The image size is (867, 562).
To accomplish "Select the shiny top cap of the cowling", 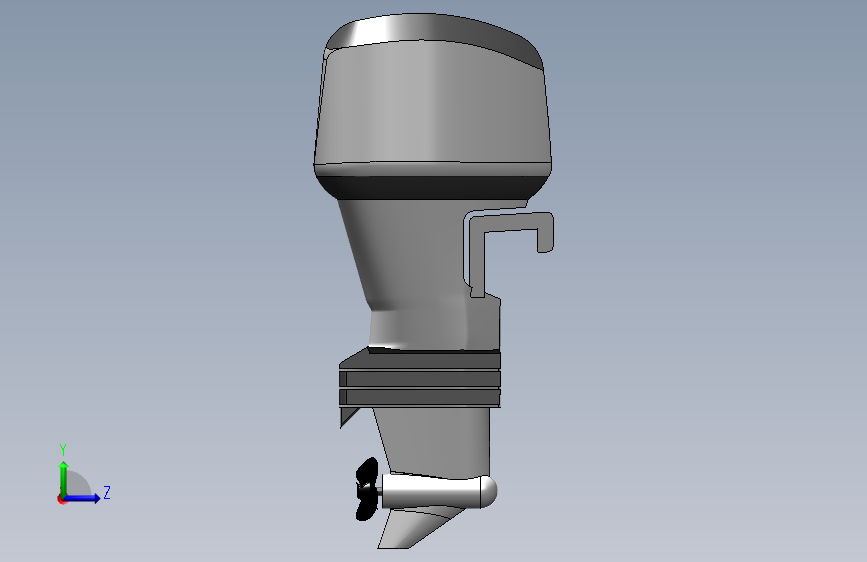I will (x=434, y=34).
